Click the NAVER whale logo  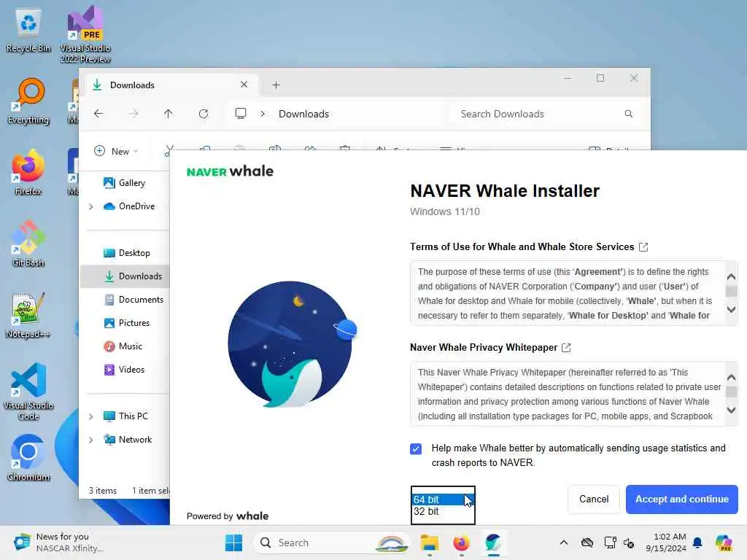pos(230,171)
